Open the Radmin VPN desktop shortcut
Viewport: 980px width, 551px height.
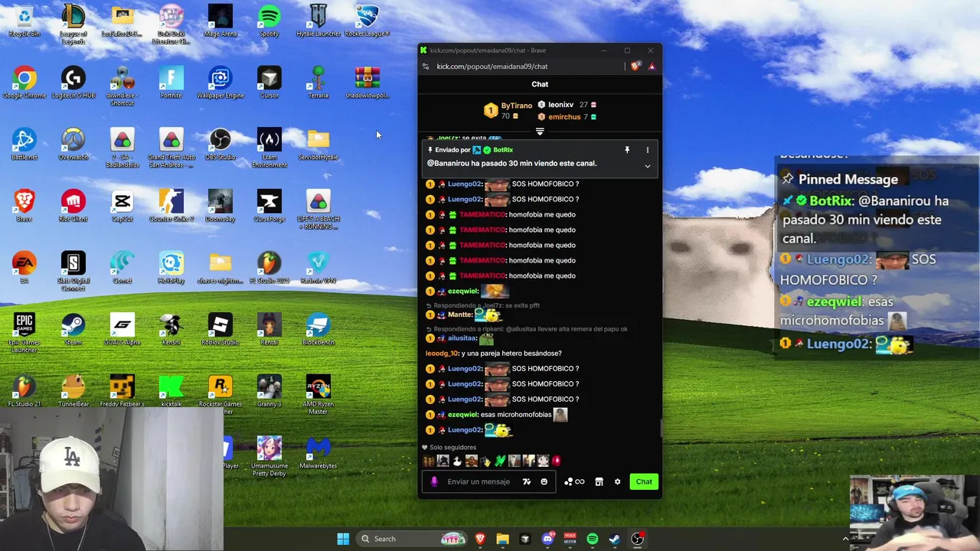[318, 268]
